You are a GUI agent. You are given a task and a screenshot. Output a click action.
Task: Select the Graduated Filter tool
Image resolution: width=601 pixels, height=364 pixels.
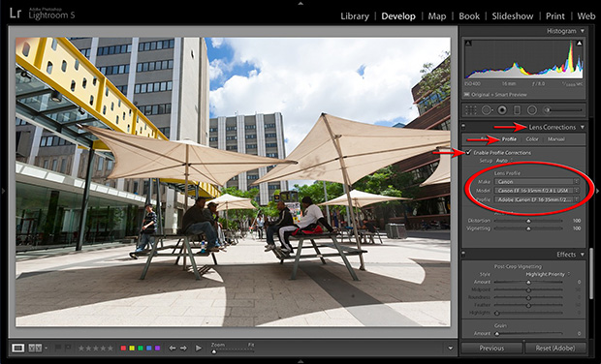(517, 110)
